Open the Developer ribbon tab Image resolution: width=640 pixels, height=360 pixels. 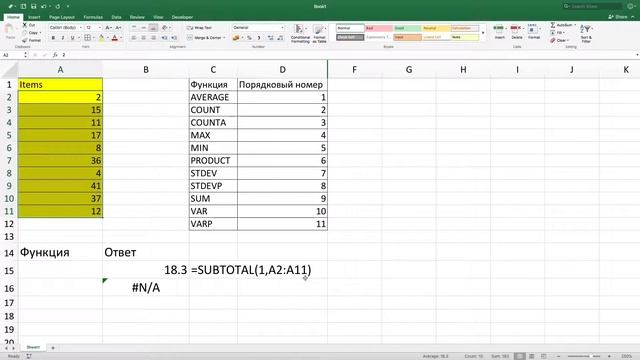point(182,17)
